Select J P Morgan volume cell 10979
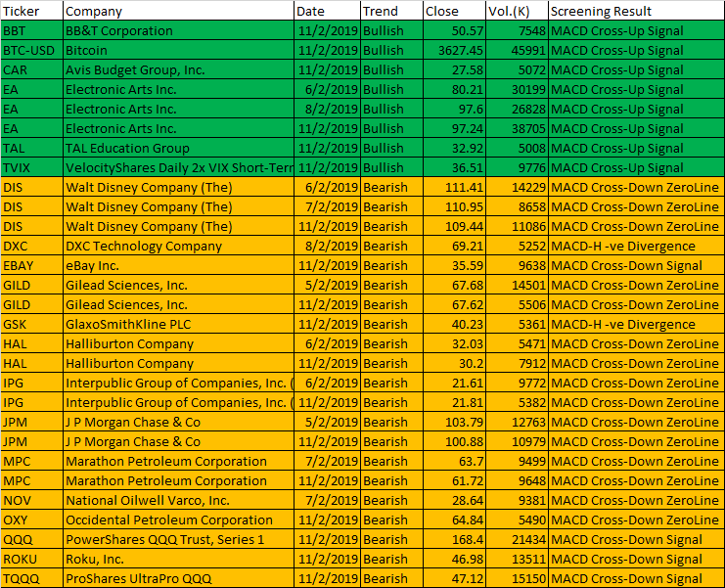Image resolution: width=725 pixels, height=588 pixels. point(518,441)
